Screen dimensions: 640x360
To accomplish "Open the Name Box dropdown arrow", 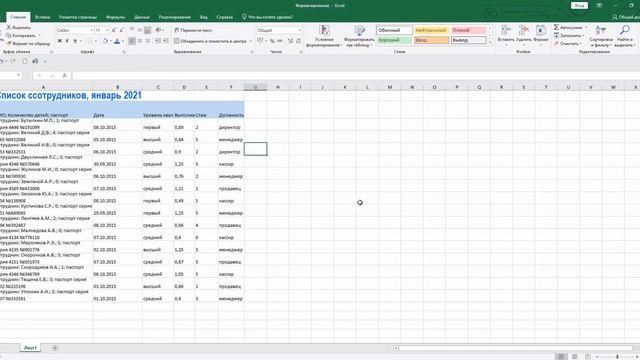I will click(19, 76).
